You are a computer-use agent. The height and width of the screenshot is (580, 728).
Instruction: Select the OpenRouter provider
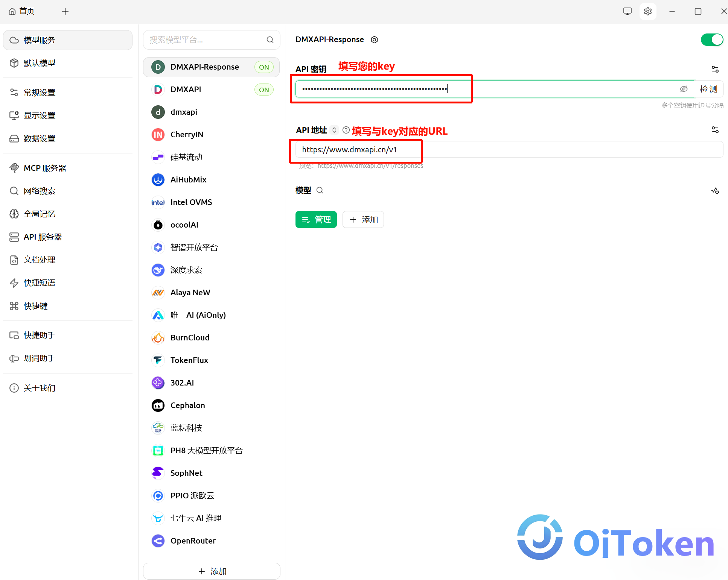tap(212, 541)
